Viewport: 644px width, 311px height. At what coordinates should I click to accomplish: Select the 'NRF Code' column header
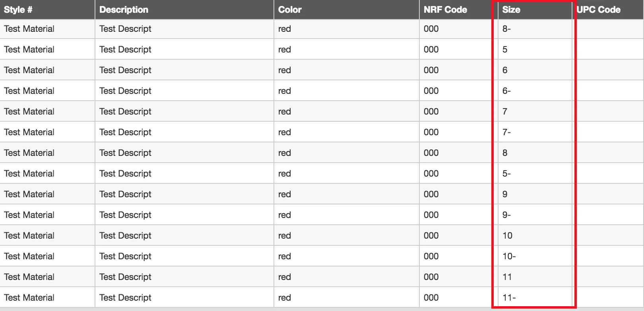(445, 10)
